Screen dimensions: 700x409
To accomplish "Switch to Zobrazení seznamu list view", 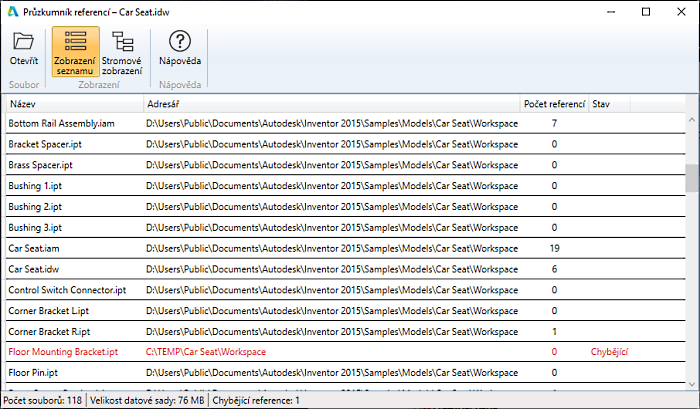I will click(x=75, y=51).
